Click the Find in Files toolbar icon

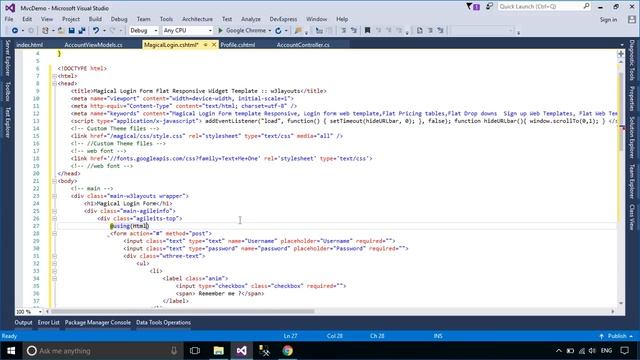tap(298, 31)
